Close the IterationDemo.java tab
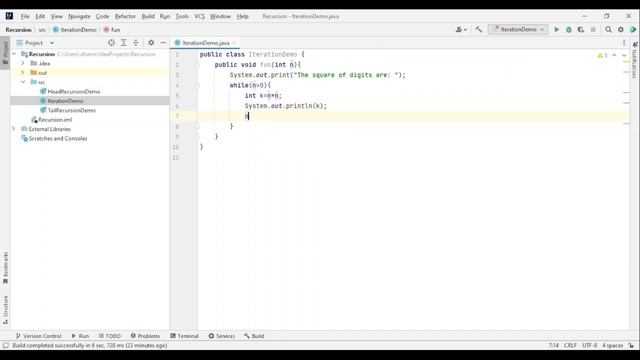Viewport: 640px width, 360px height. click(x=234, y=43)
